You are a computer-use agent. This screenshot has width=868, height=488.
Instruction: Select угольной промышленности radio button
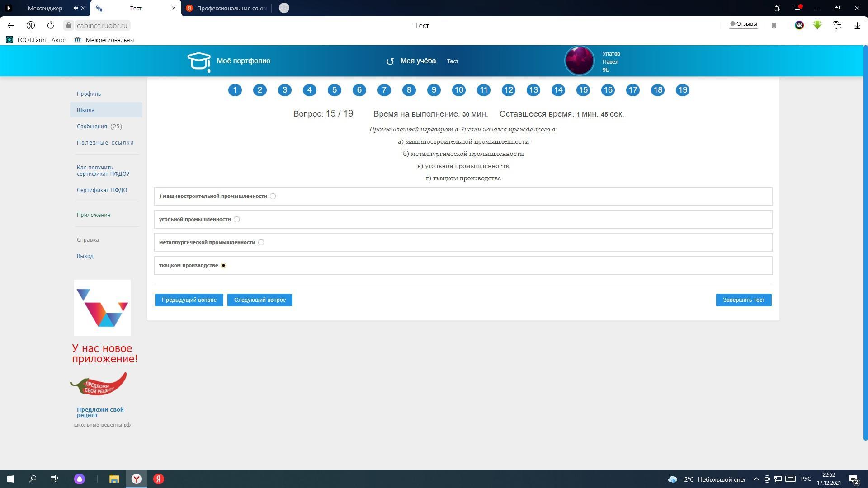pos(236,219)
